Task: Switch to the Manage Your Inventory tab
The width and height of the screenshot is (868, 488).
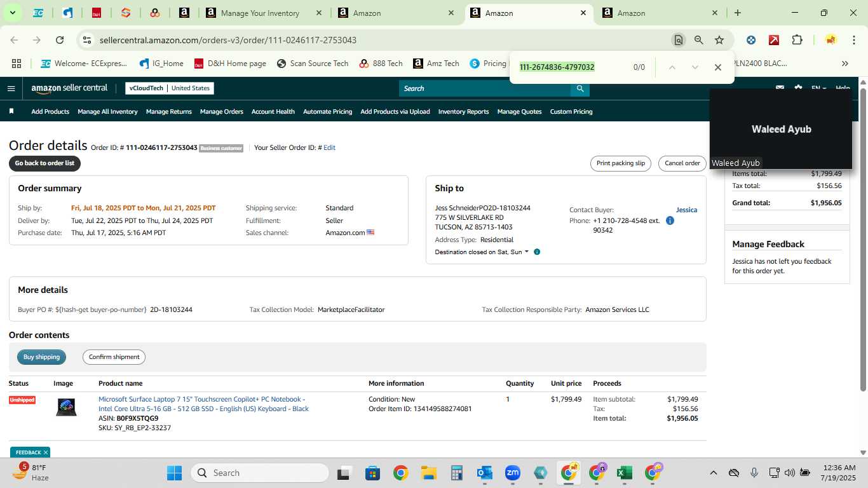Action: [264, 13]
